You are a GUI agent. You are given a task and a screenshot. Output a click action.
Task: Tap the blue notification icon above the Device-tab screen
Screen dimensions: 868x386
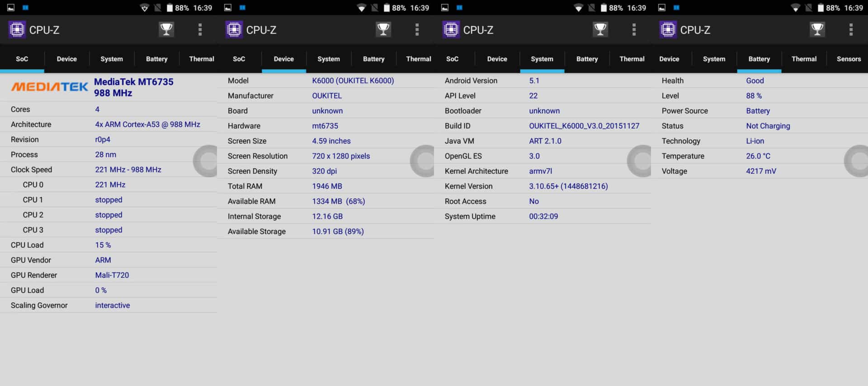coord(243,8)
